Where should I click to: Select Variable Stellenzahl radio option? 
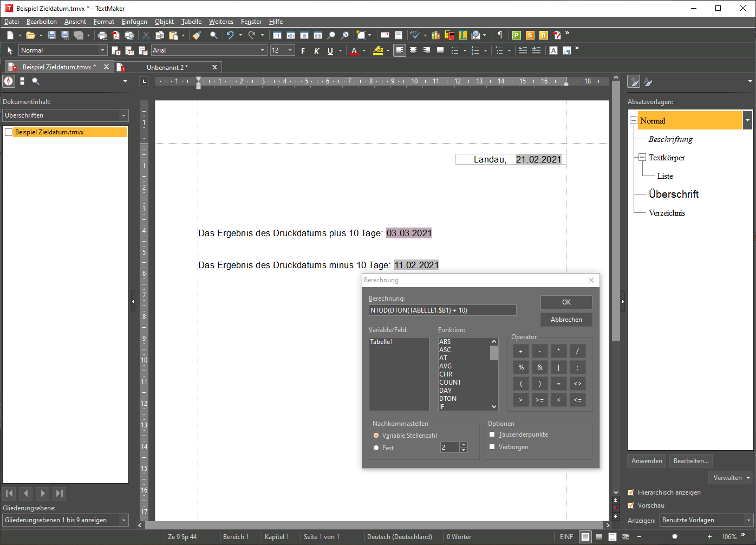coord(376,436)
